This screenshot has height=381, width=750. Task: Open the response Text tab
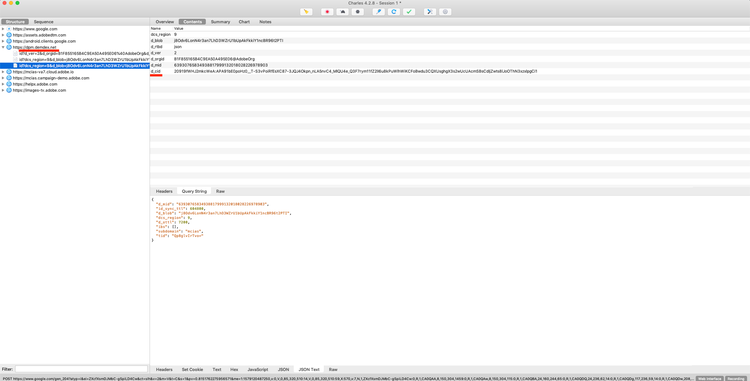tap(217, 370)
